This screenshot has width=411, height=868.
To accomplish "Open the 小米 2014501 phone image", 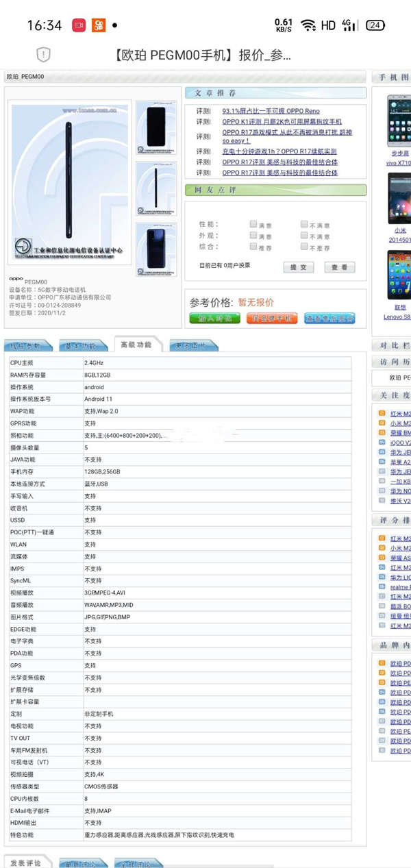I will pyautogui.click(x=399, y=198).
